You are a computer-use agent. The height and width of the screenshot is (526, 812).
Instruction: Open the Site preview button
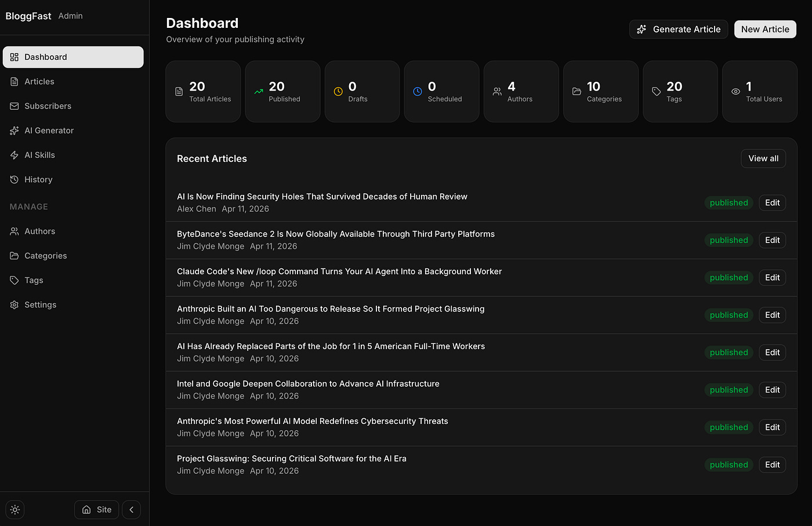point(96,509)
